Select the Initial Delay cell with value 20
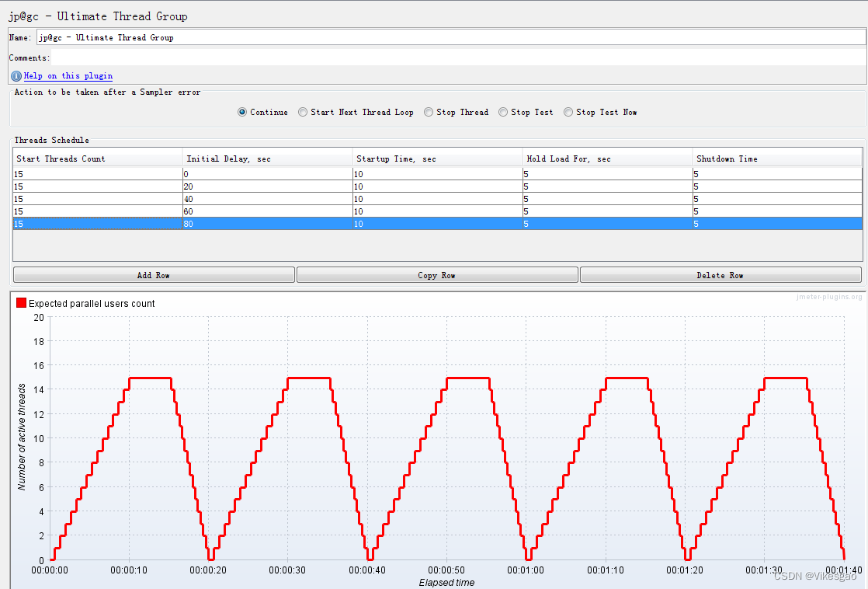The image size is (868, 589). [x=267, y=186]
